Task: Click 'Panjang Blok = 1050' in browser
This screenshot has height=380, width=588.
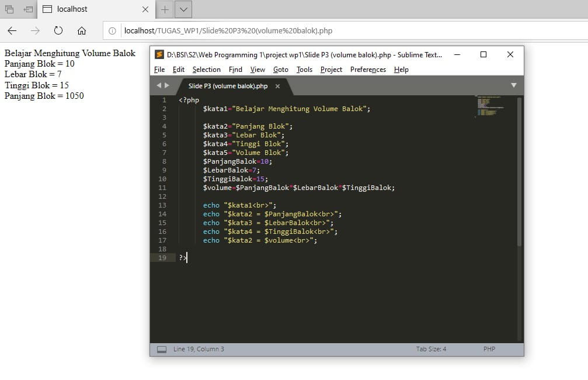Action: 44,96
